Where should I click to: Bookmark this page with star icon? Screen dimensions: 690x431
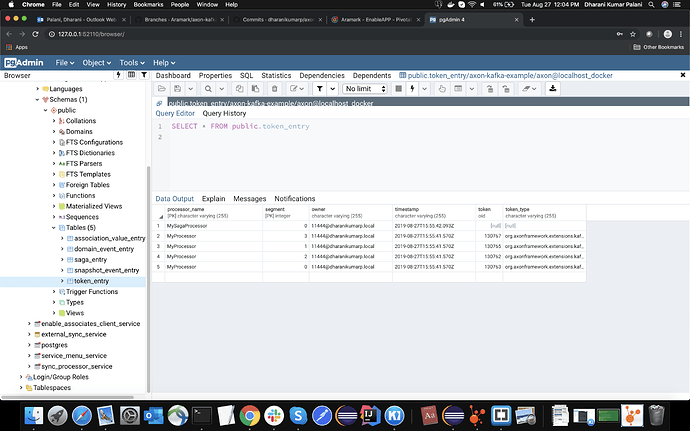(x=633, y=34)
